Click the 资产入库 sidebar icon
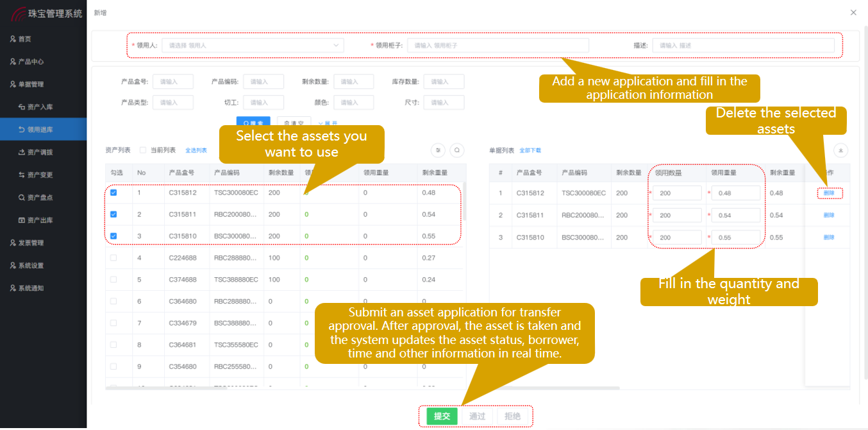The width and height of the screenshot is (868, 430). point(21,107)
